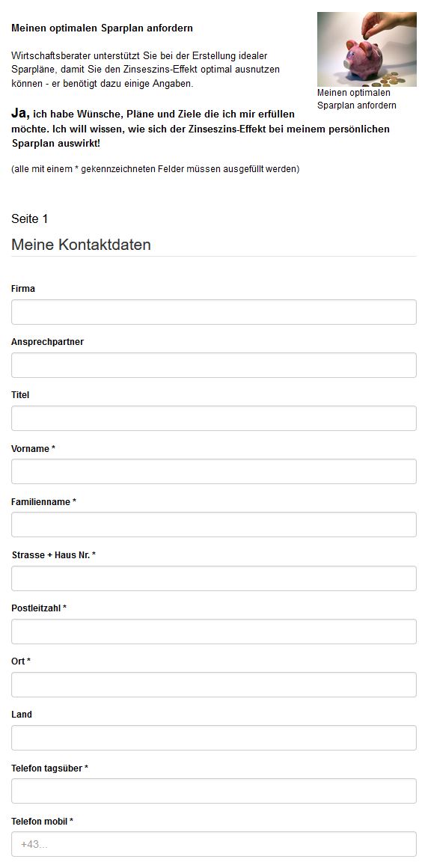Focus the Firma input field
428x868 pixels.
(x=214, y=312)
